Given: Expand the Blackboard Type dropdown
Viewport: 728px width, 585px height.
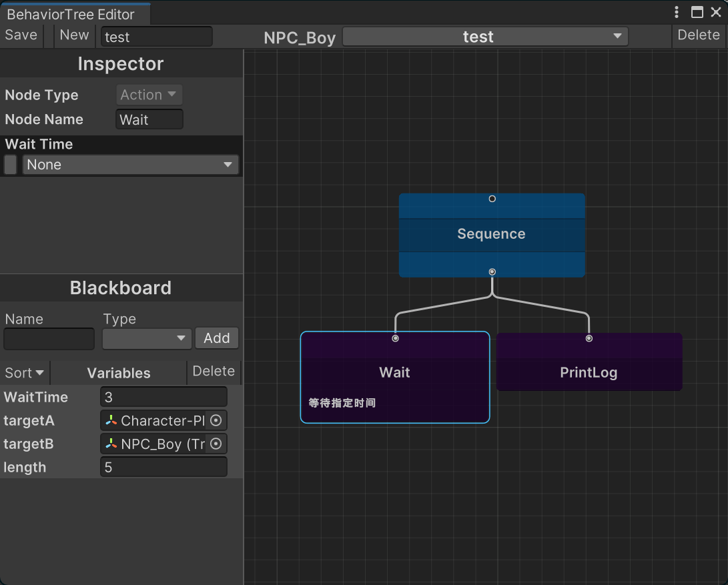Looking at the screenshot, I should (x=147, y=338).
